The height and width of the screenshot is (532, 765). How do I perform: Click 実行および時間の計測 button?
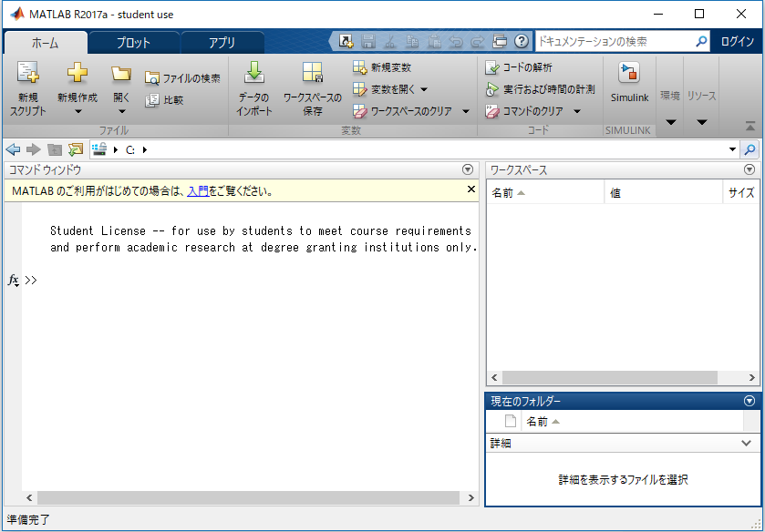point(540,89)
